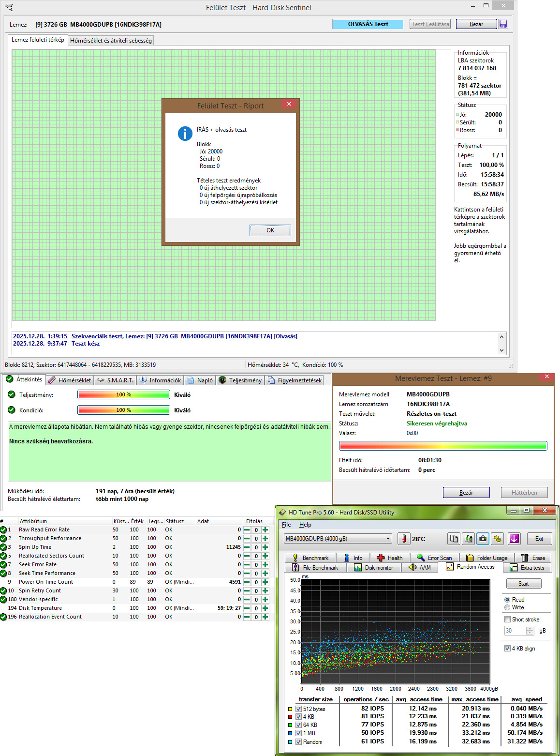The height and width of the screenshot is (756, 560).
Task: Click green plus for Raw Read Error Rate
Action: [x=265, y=530]
